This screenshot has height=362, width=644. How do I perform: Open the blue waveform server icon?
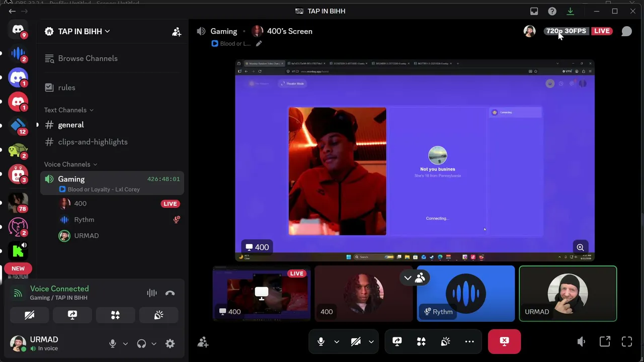18,53
